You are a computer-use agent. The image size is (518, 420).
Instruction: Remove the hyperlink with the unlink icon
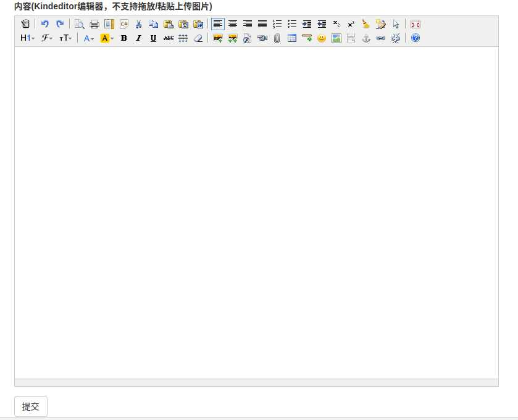point(395,38)
